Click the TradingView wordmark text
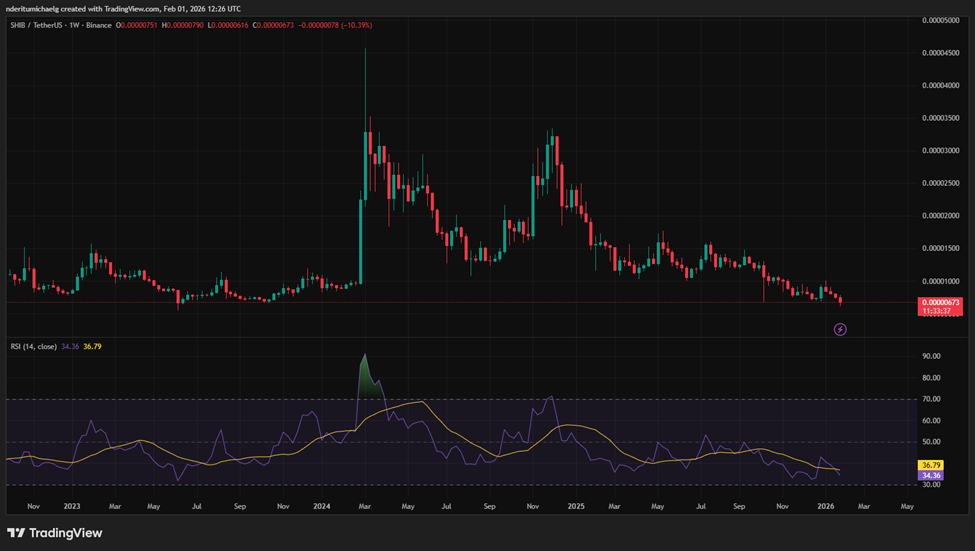This screenshot has width=975, height=551. 67,532
